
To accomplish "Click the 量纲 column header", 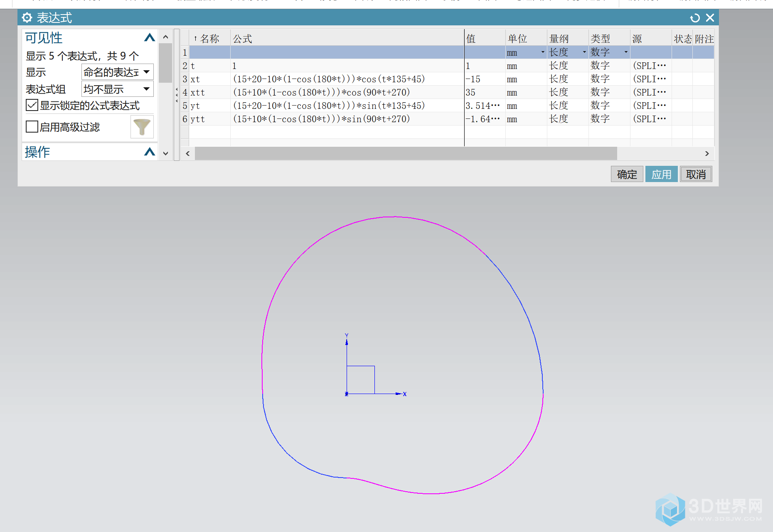I will [568, 39].
